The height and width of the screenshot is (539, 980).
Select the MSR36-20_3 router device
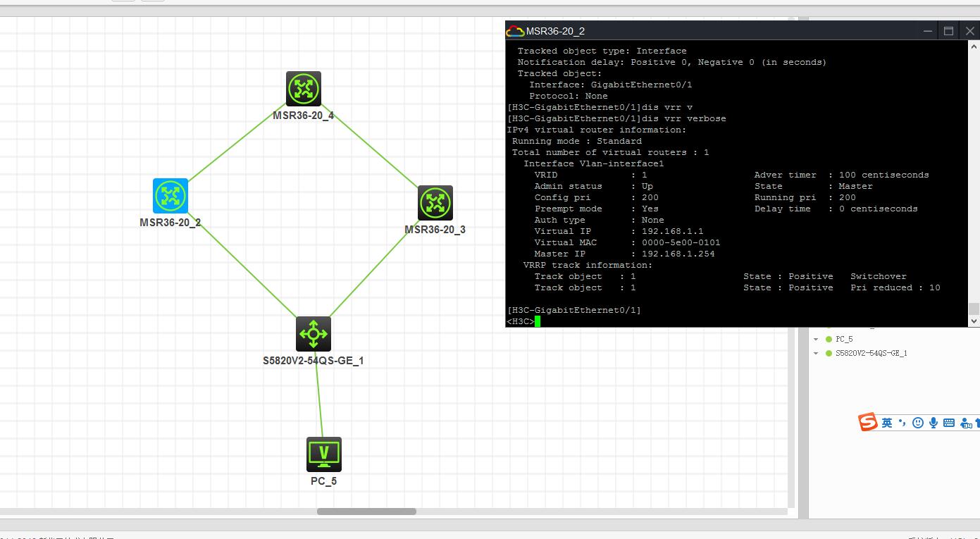pyautogui.click(x=435, y=204)
